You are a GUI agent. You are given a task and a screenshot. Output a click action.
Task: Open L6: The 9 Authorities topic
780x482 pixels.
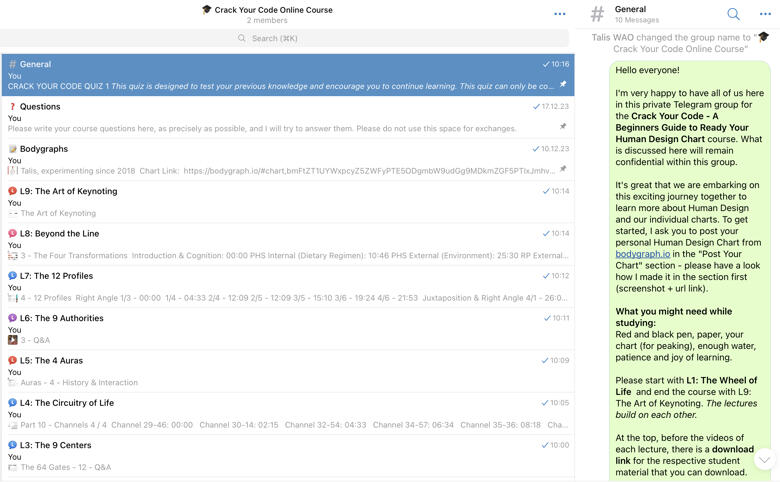(287, 328)
